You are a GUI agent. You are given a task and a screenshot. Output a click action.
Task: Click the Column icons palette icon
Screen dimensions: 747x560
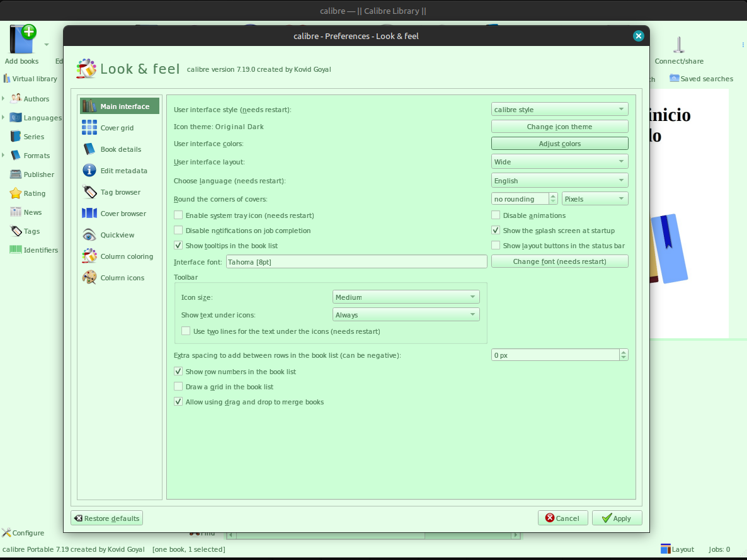click(89, 278)
